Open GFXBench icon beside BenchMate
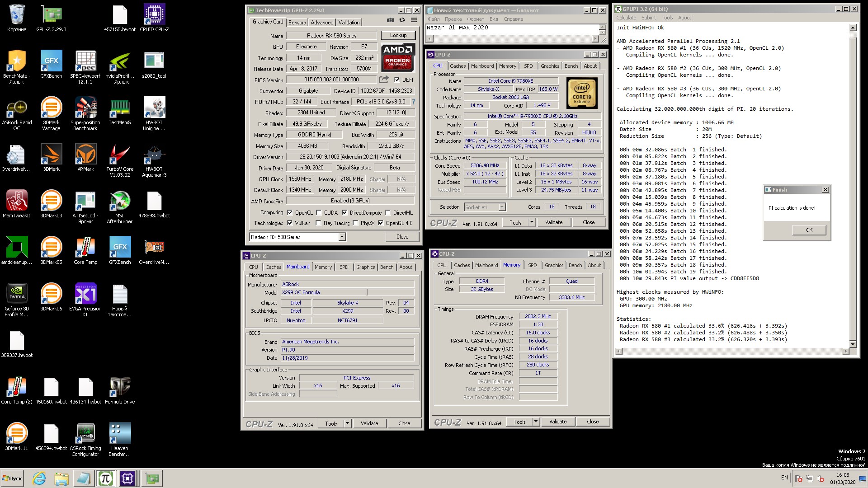 pyautogui.click(x=51, y=65)
